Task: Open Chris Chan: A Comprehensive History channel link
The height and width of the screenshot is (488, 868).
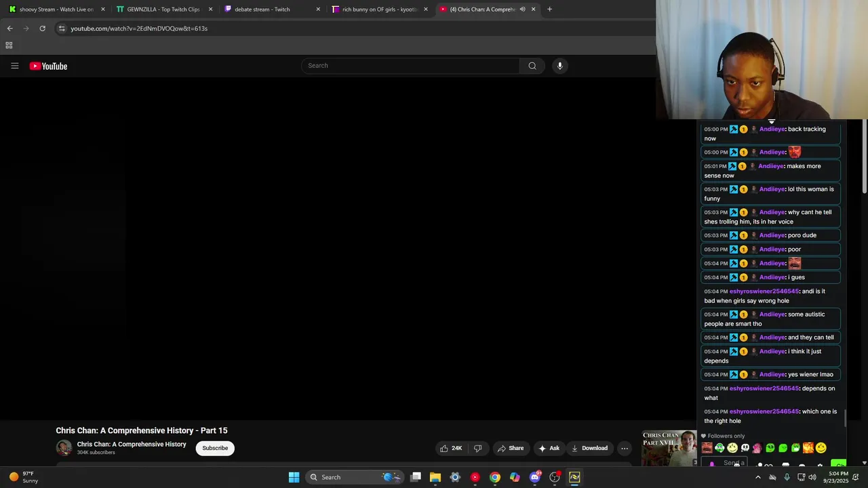Action: coord(132,445)
